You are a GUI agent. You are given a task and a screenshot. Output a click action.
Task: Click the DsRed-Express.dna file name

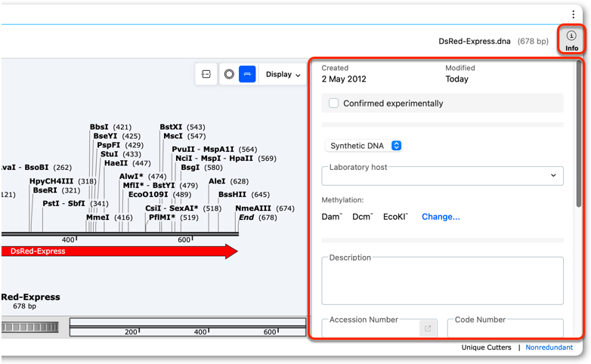click(x=474, y=41)
